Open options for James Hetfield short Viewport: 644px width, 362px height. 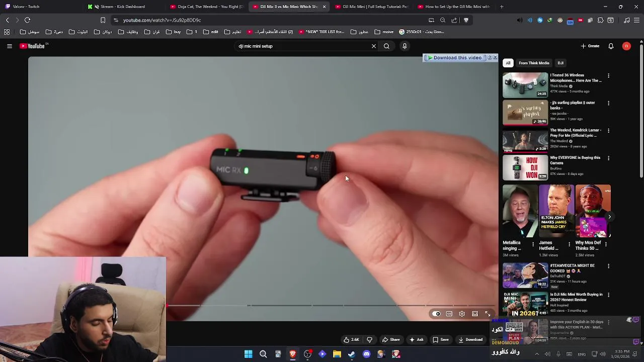pyautogui.click(x=570, y=244)
